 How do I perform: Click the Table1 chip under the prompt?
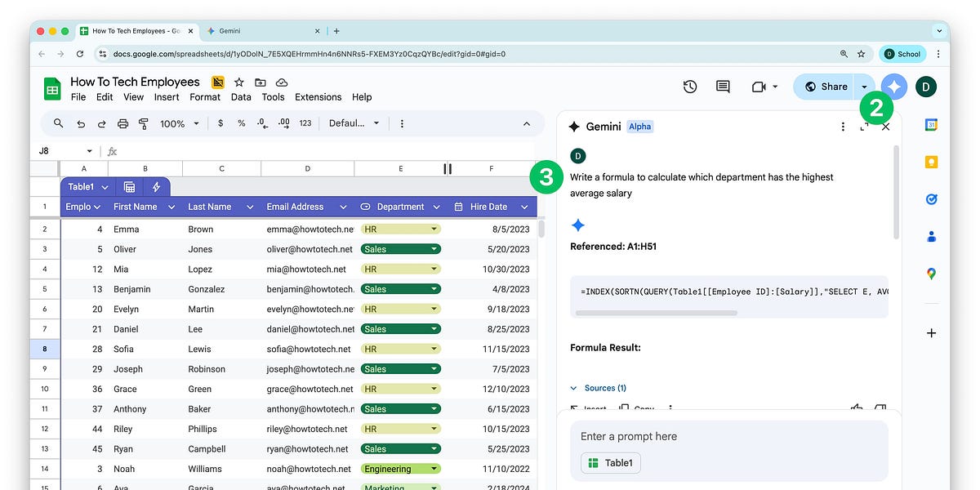[611, 463]
